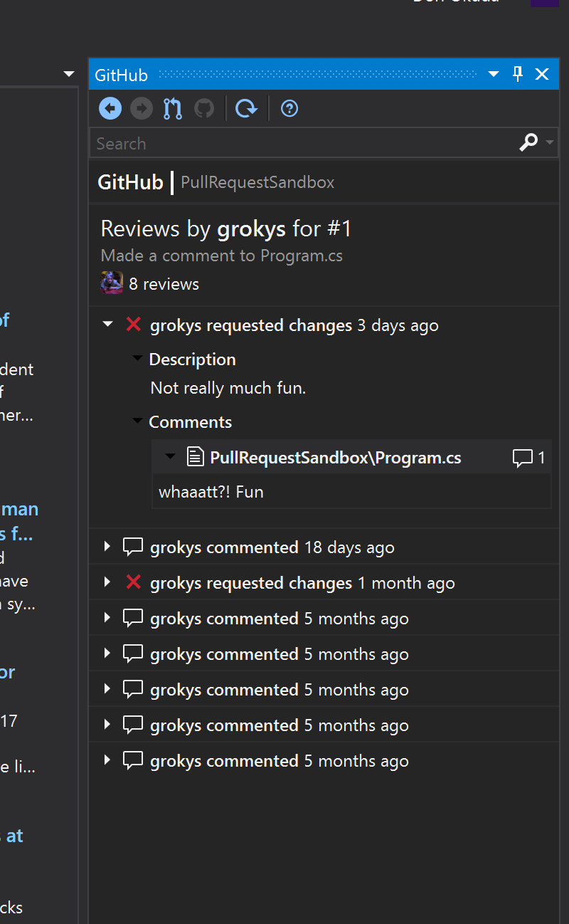Pin the GitHub pane with auto-hide icon

pos(518,74)
